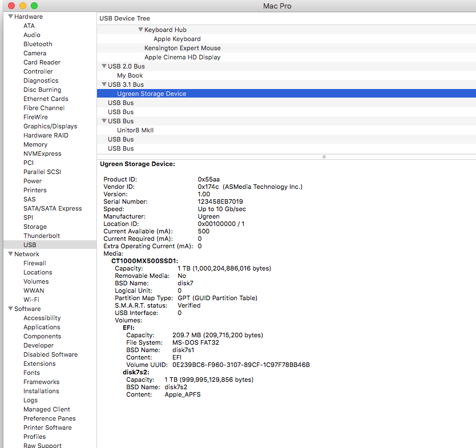Collapse the Hardware section triangle
Viewport: 476px width, 448px height.
click(10, 17)
